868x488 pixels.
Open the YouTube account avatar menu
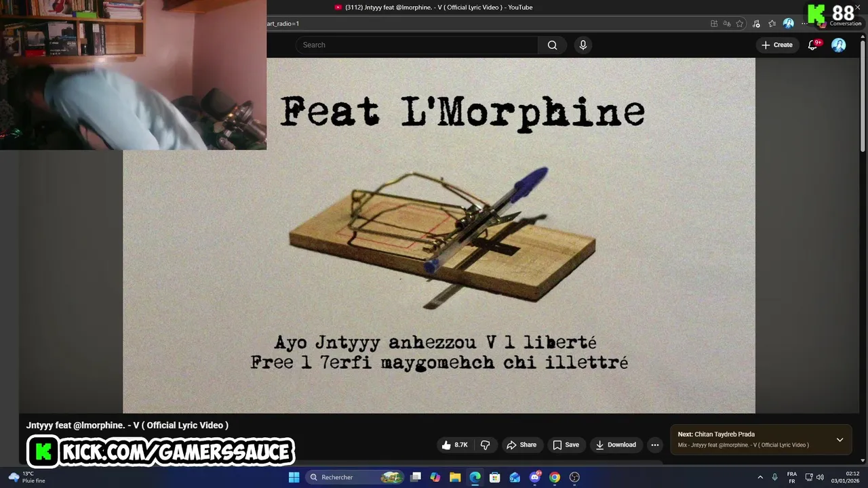(x=839, y=45)
